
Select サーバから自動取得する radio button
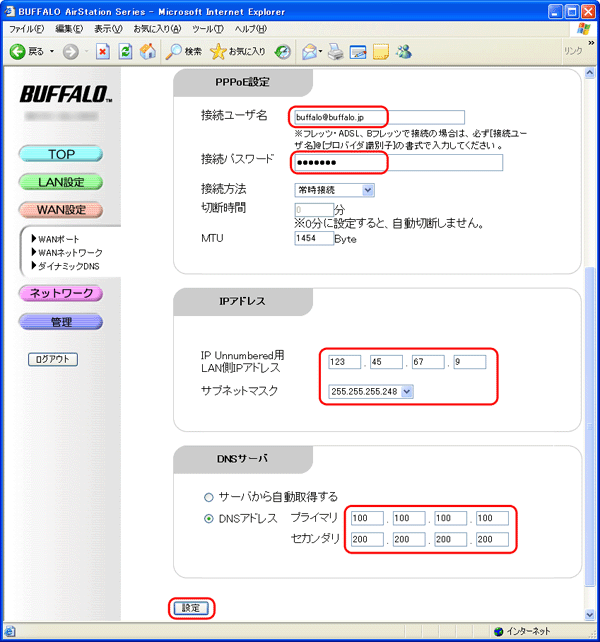(209, 497)
